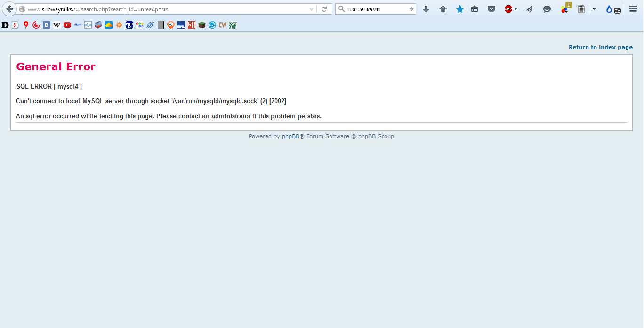This screenshot has width=644, height=328.
Task: Go to the Home page icon
Action: 443,9
